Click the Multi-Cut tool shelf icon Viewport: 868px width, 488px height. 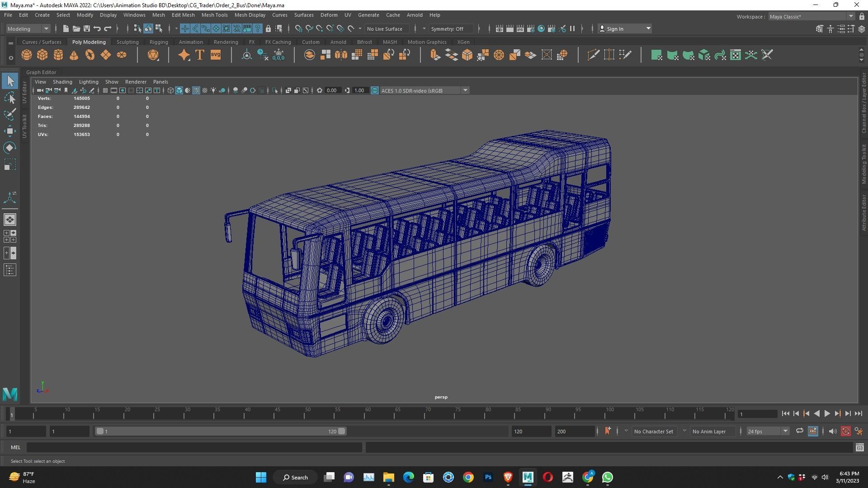(x=593, y=55)
